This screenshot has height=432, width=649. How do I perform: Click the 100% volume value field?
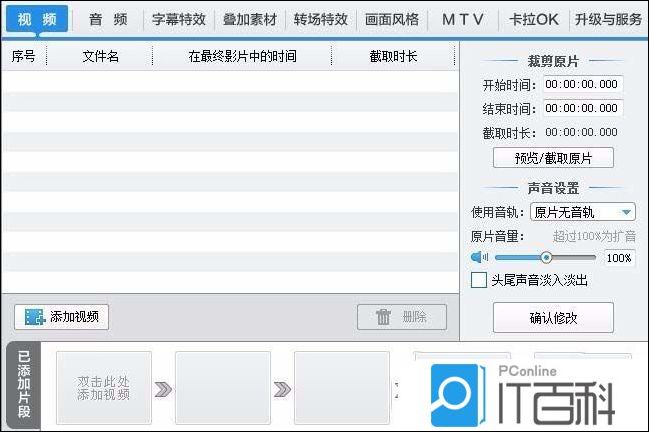click(x=619, y=258)
